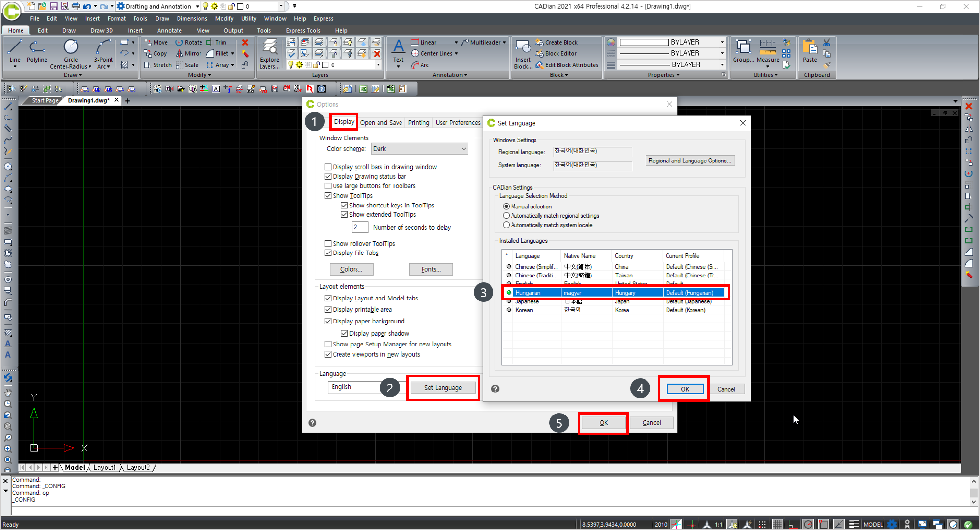The image size is (980, 530).
Task: Add a Linear dimension
Action: tap(424, 43)
